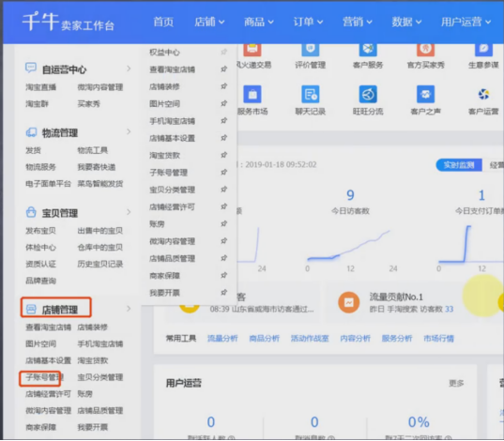Pin 宝贝分类管理 in the submenu
Image resolution: width=504 pixels, height=441 pixels.
click(x=224, y=190)
